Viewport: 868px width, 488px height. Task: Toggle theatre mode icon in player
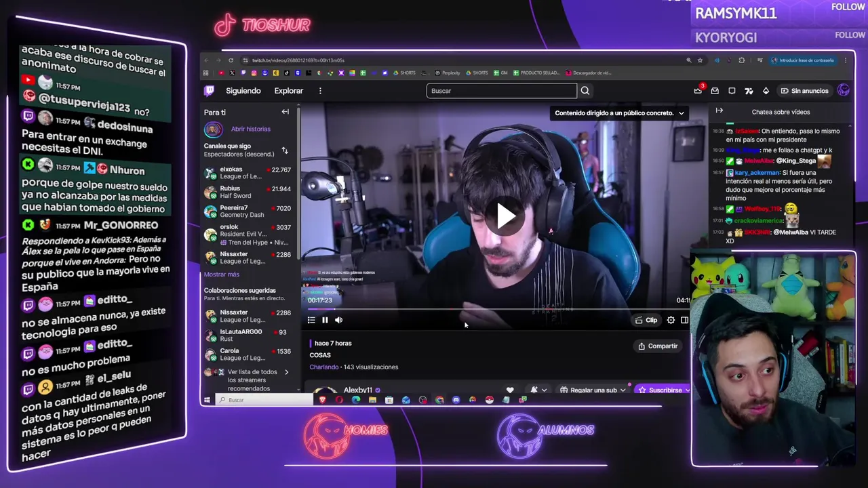[684, 320]
